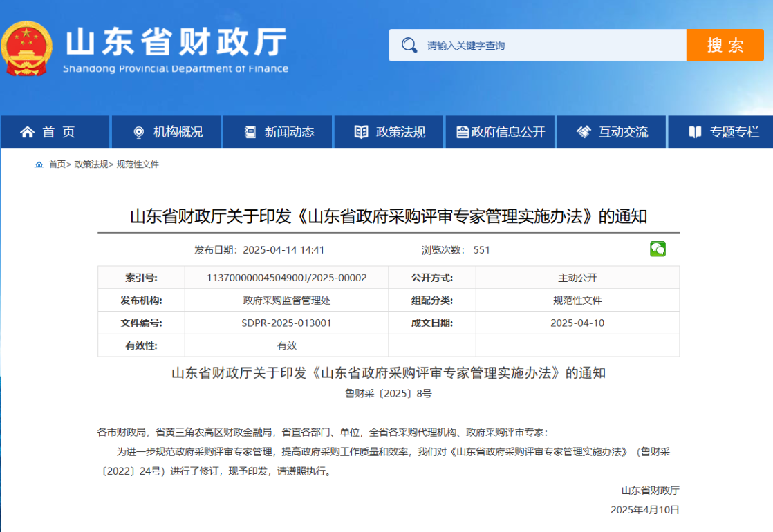This screenshot has width=773, height=532.
Task: Open 规范性文件 breadcrumb link
Action: coord(138,164)
